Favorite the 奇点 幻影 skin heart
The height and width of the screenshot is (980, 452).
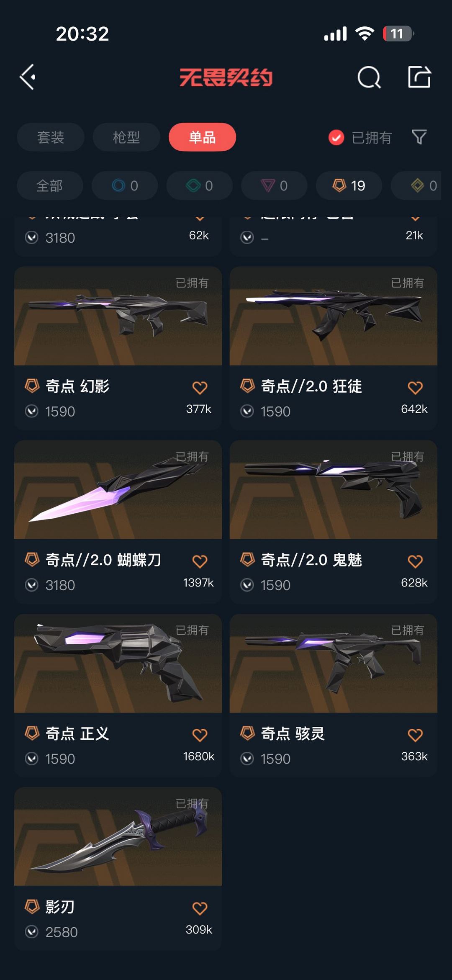pos(200,388)
